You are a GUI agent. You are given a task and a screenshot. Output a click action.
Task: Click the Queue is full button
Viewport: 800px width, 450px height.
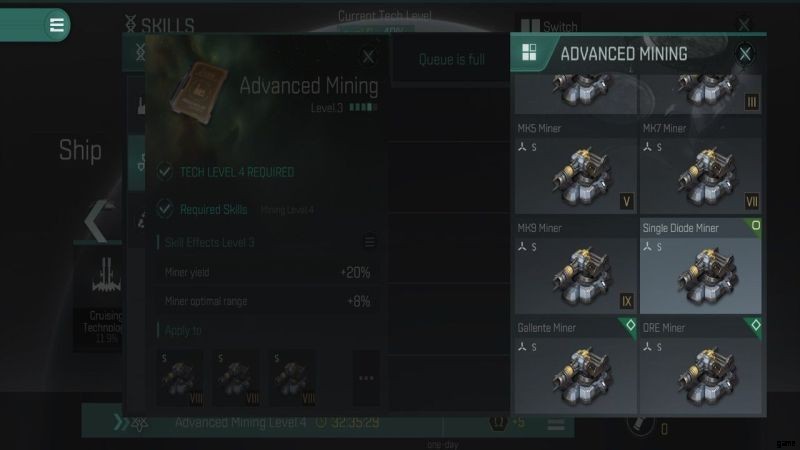click(x=452, y=60)
